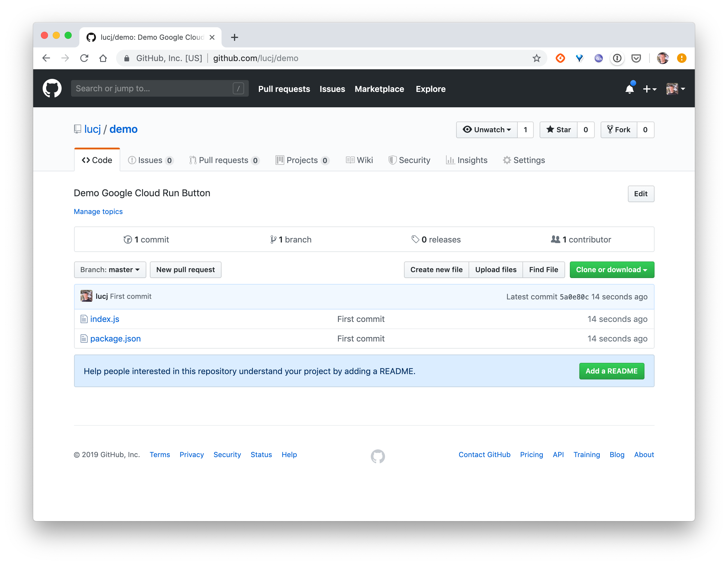Switch to the Issues tab
Screen dimensions: 728x565
[150, 160]
